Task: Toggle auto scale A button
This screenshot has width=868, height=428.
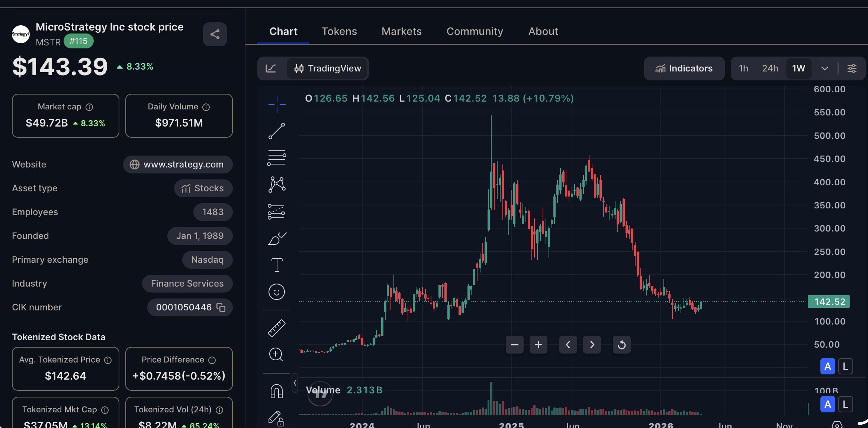Action: coord(827,367)
